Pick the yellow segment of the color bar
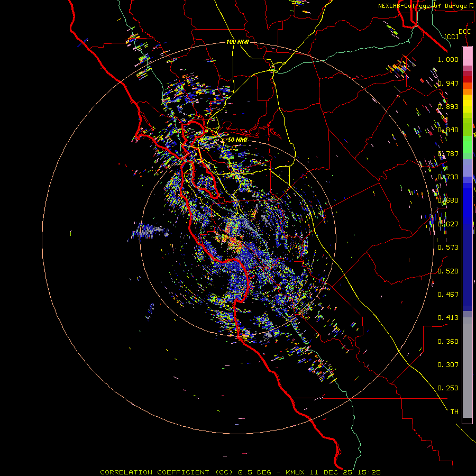 (x=467, y=104)
